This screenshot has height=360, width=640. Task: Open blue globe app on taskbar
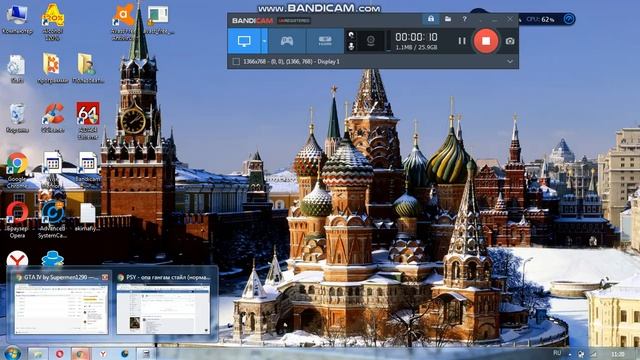coord(124,353)
